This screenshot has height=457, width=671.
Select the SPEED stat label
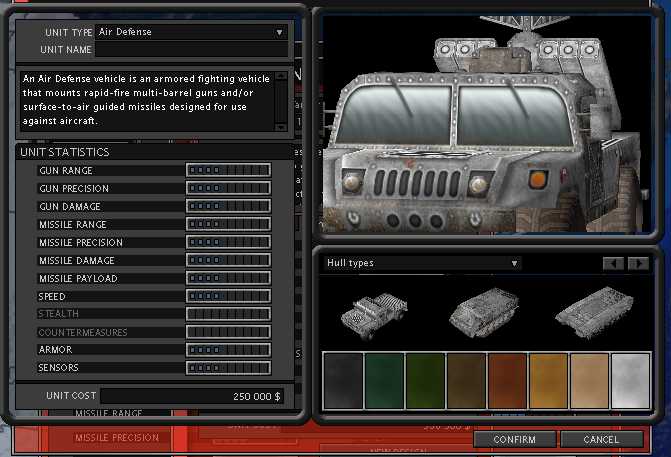[52, 297]
